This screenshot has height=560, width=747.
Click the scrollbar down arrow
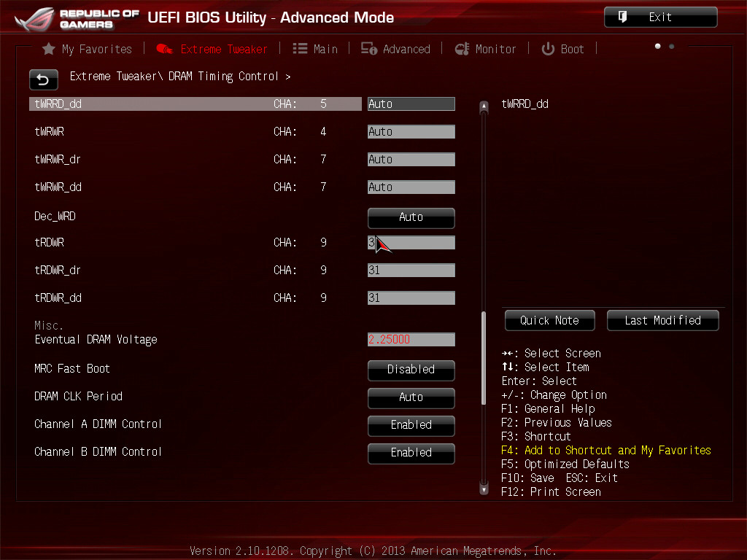point(484,489)
